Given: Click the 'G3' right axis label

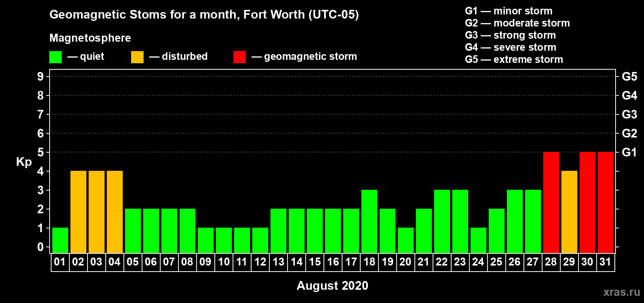Looking at the screenshot, I should pyautogui.click(x=630, y=114).
